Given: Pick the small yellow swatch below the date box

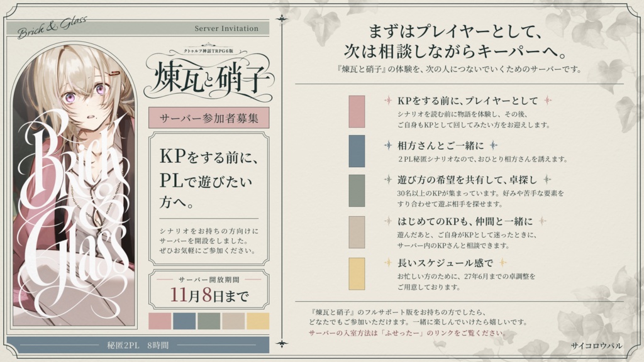Looking at the screenshot, I should (258, 321).
